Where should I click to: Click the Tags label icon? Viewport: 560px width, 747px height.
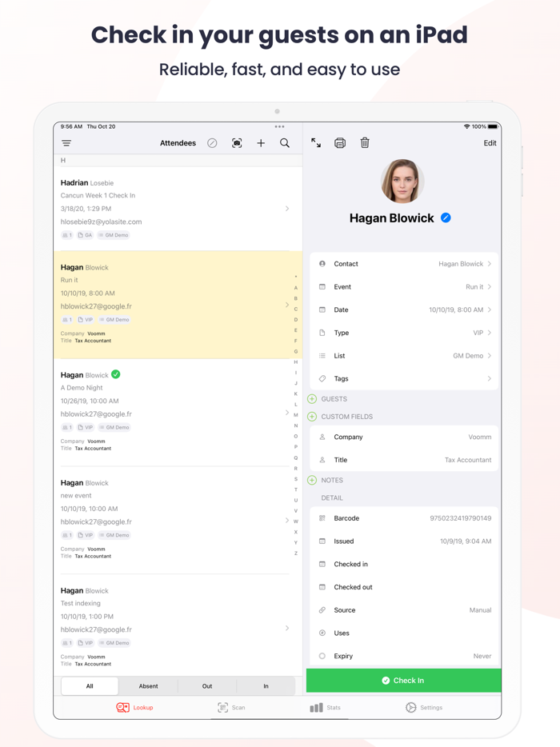point(322,378)
